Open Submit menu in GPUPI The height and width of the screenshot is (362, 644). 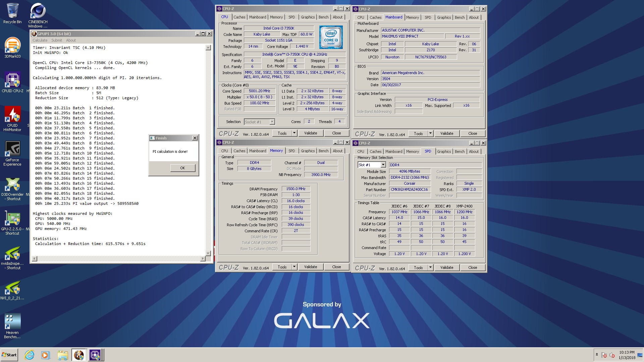(x=57, y=40)
